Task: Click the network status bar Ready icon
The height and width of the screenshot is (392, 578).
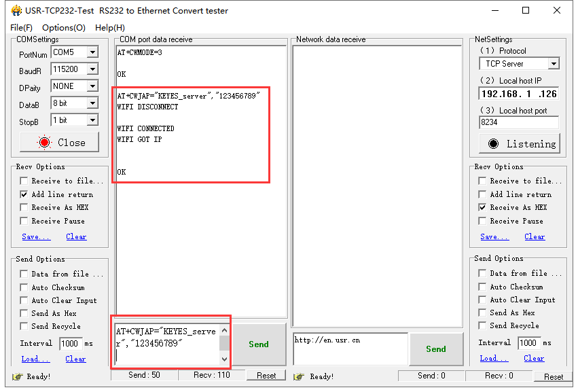Action: (299, 376)
